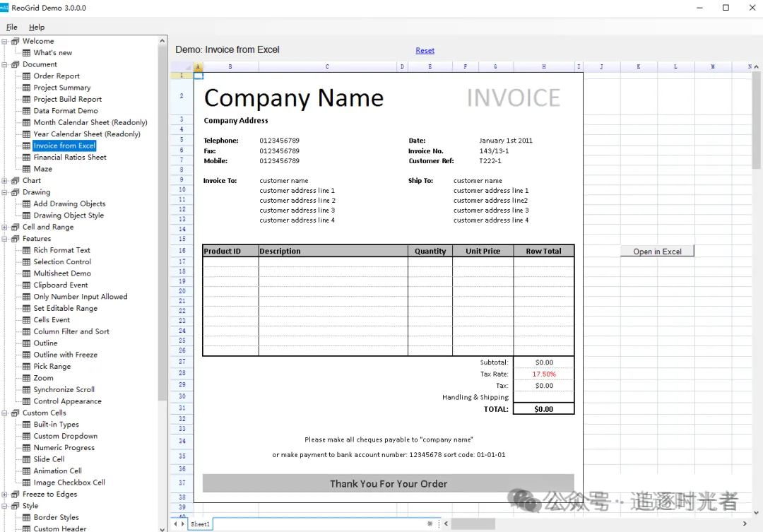Collapse the Style tree node
Viewport: 763px width, 532px height.
(x=4, y=506)
